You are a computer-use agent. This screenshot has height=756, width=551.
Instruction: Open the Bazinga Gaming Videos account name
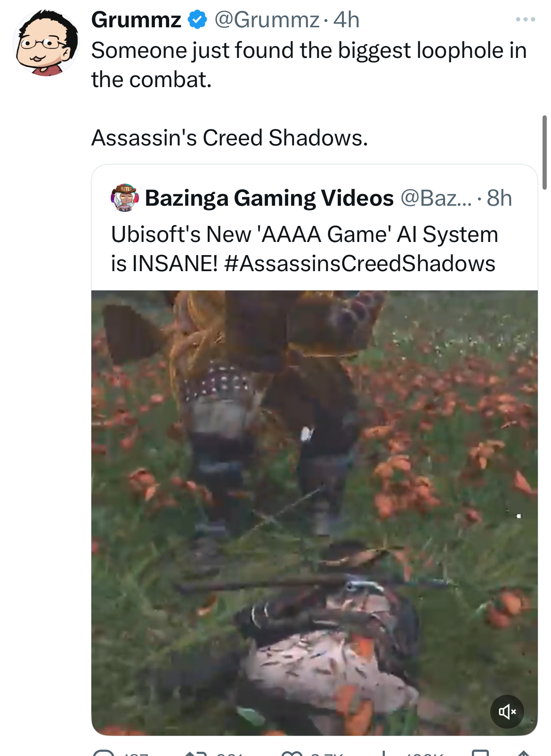tap(269, 198)
